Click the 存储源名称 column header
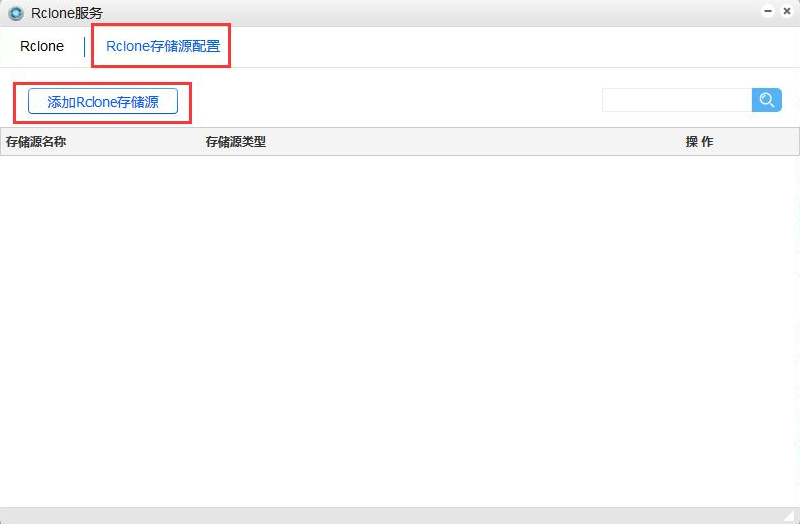The width and height of the screenshot is (800, 525). (36, 142)
